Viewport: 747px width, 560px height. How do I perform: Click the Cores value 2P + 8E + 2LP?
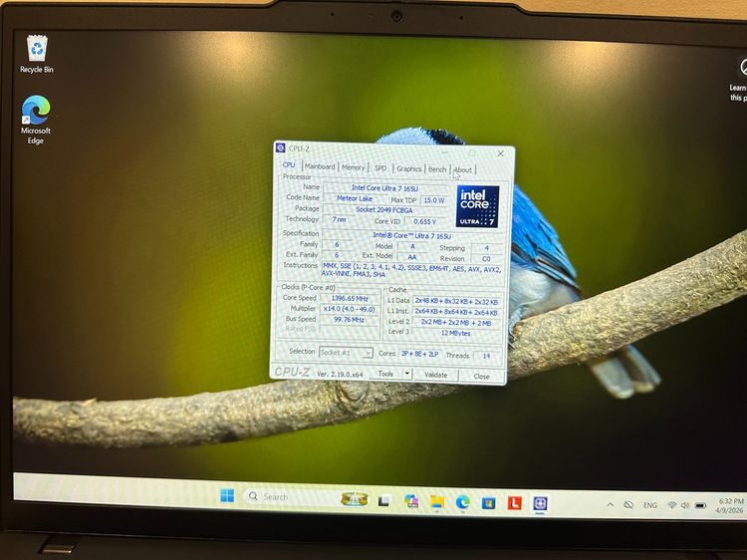tap(419, 354)
